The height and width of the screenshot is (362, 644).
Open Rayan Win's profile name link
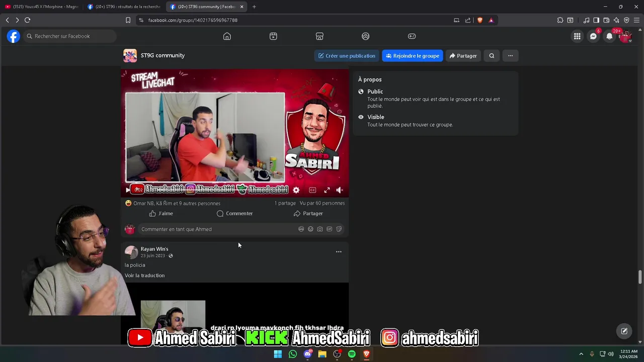coord(154,249)
